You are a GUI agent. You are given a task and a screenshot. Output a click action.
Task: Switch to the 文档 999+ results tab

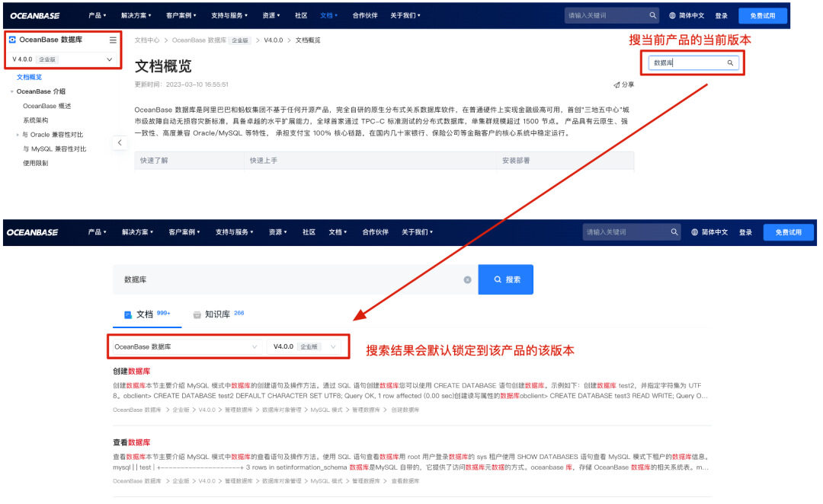(x=147, y=314)
